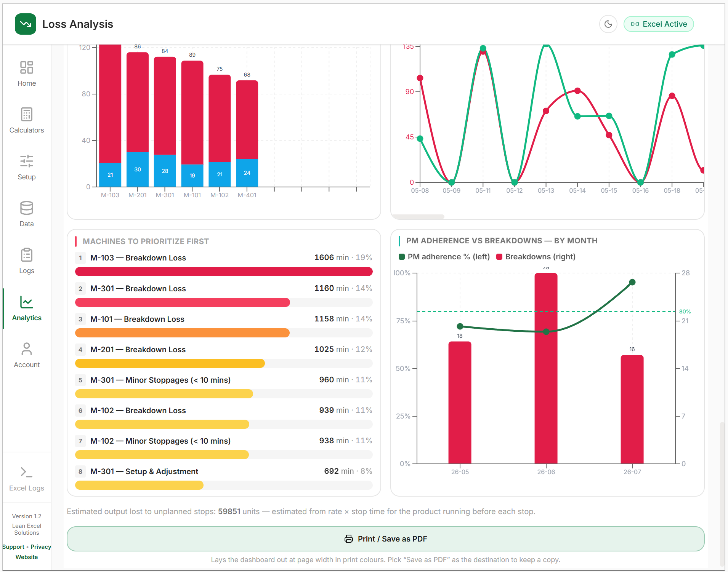
Task: Click the M-101 Breakdown Loss orange bar
Action: [182, 333]
